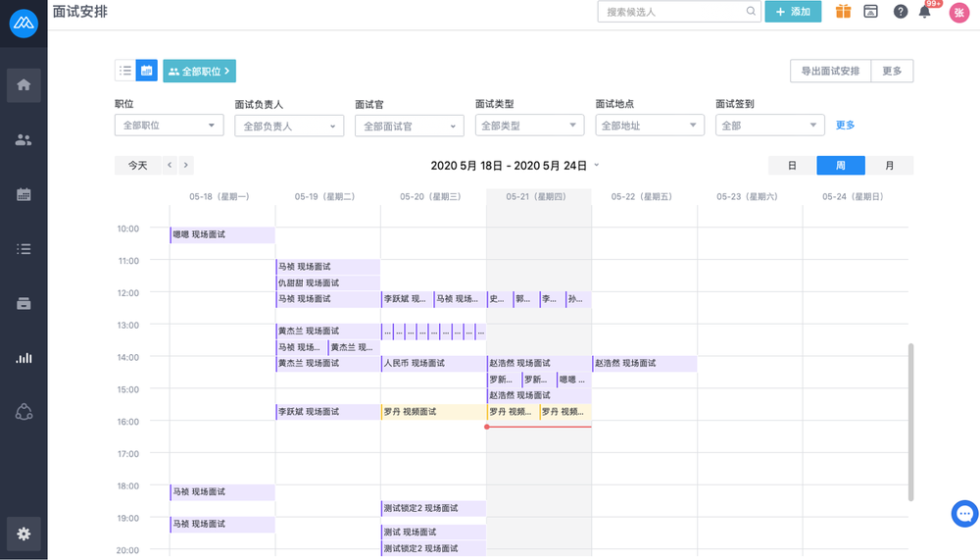Open the reports bar chart icon
980x560 pixels.
(x=24, y=358)
